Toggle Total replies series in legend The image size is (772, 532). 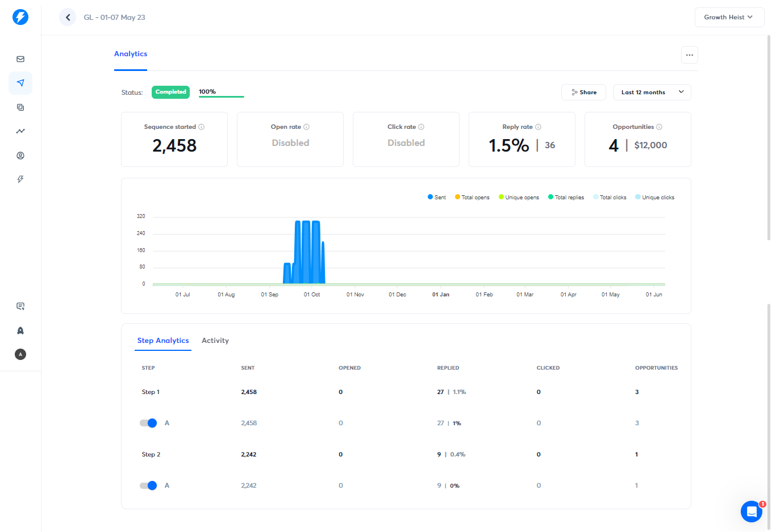click(566, 198)
